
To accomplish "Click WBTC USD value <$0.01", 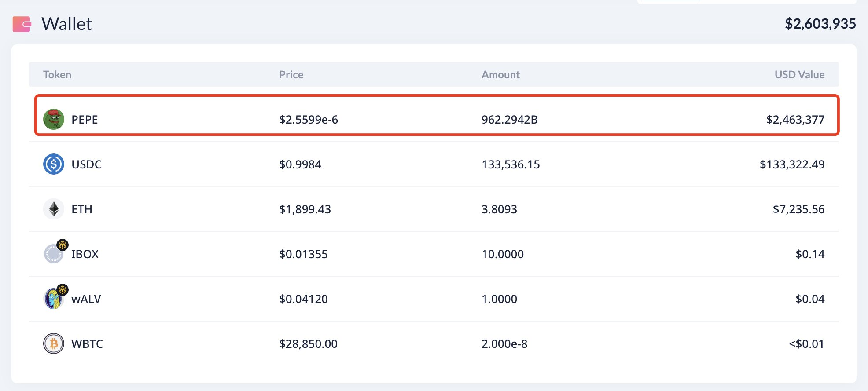I will (x=806, y=344).
